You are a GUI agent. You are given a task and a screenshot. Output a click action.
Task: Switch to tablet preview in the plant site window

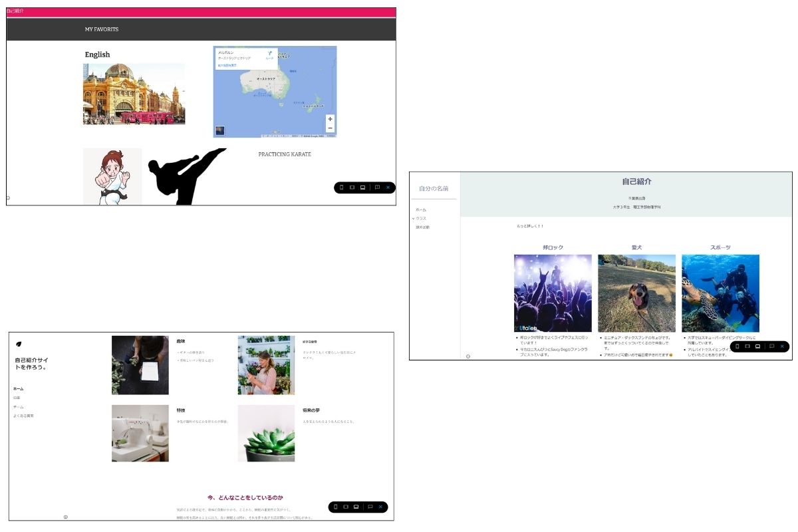[x=346, y=507]
